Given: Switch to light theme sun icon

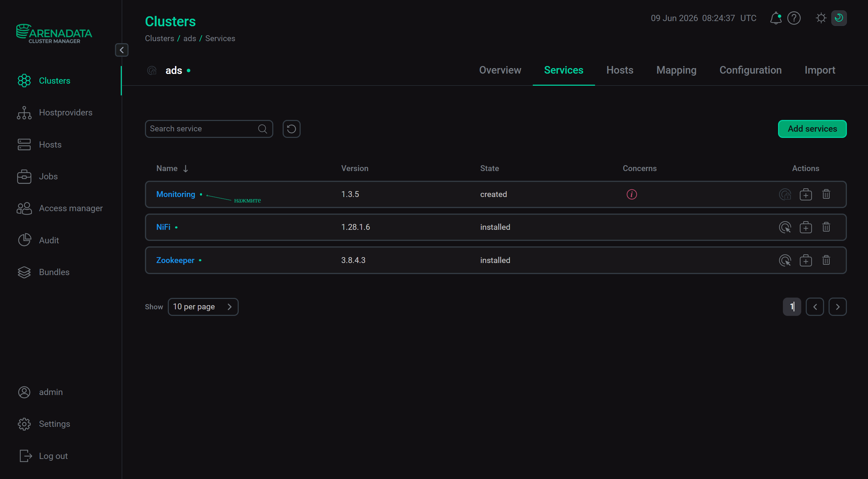Looking at the screenshot, I should (821, 18).
